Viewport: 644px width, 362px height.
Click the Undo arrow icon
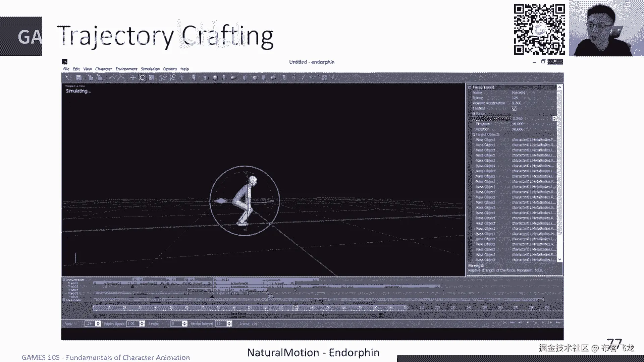112,78
